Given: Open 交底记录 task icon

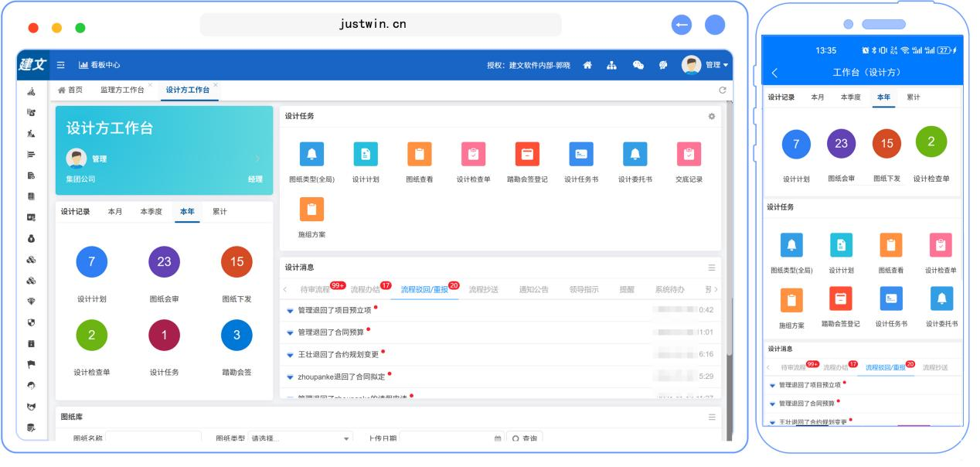Looking at the screenshot, I should pyautogui.click(x=687, y=155).
